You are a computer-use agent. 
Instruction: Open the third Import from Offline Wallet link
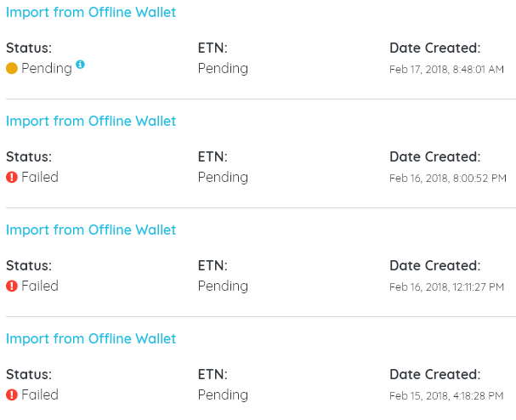click(91, 230)
